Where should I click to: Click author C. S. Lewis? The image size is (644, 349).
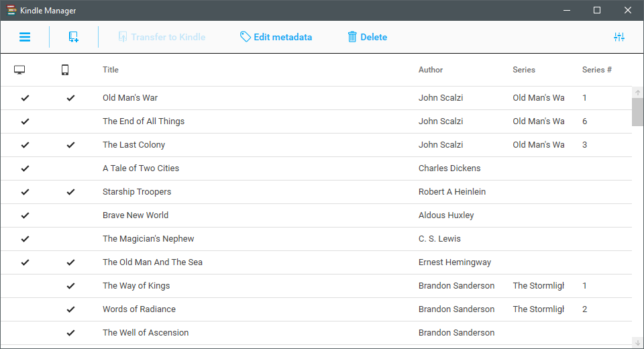click(439, 238)
